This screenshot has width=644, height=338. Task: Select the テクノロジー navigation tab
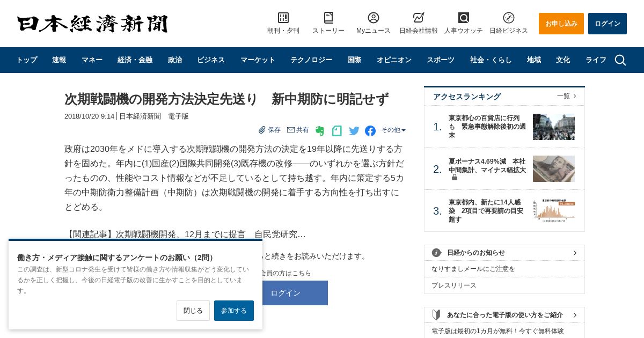coord(311,60)
